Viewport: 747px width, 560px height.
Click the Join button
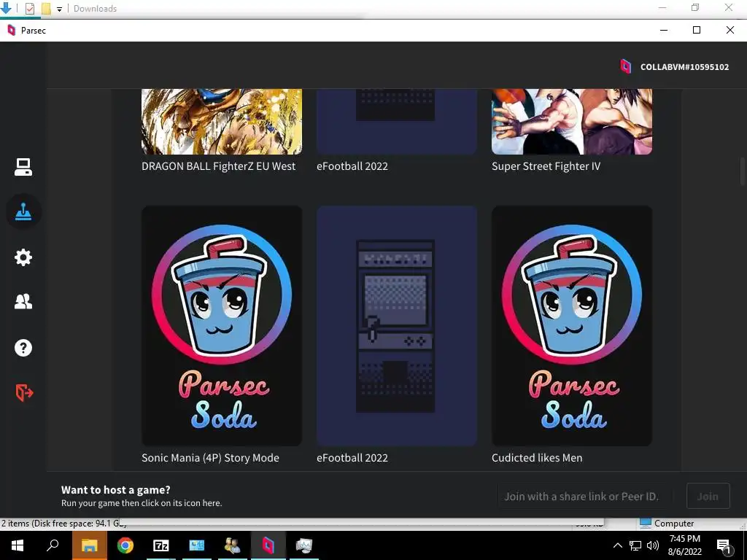click(x=708, y=496)
